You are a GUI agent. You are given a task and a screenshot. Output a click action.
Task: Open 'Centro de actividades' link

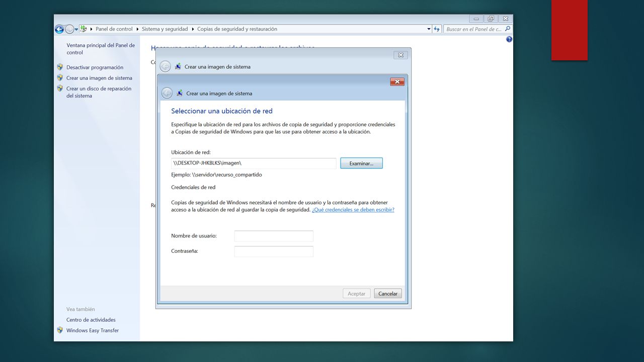coord(91,320)
